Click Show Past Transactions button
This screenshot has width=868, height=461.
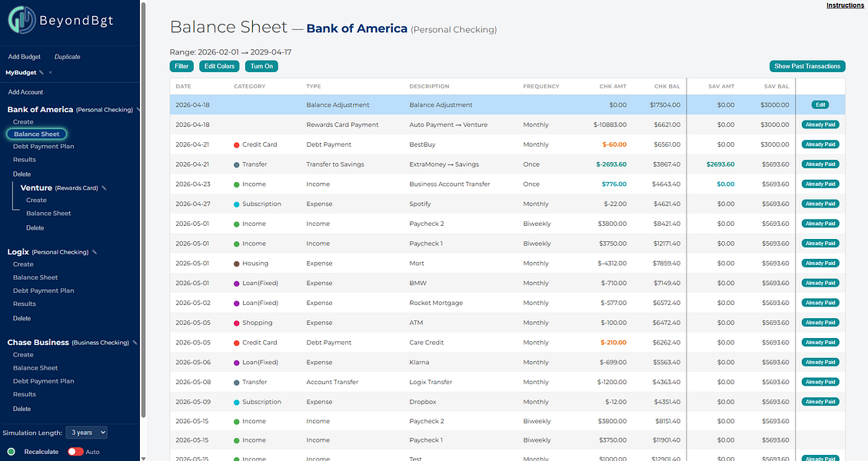pos(807,66)
